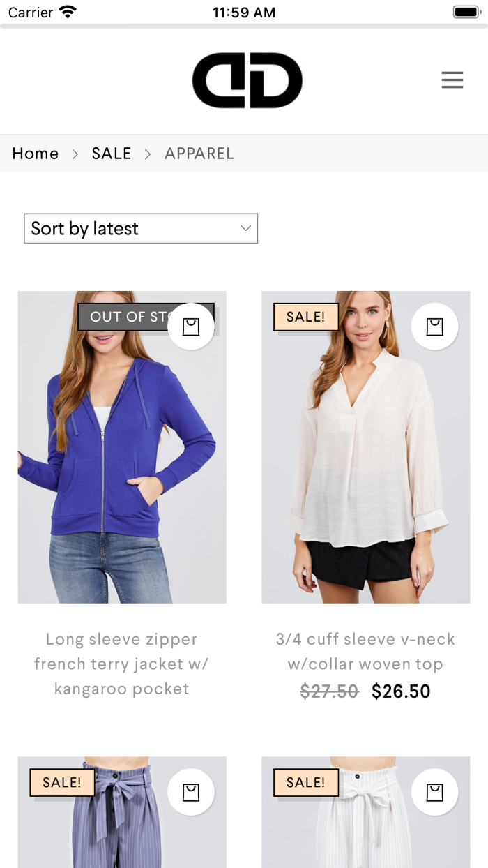The height and width of the screenshot is (868, 488).
Task: Add blue striped pants to bag
Action: (191, 792)
